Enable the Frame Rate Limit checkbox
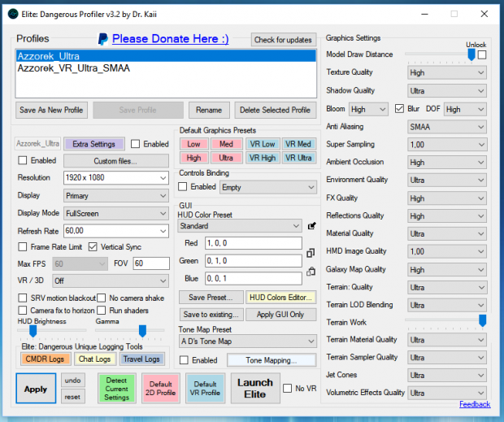The height and width of the screenshot is (422, 504). coord(24,246)
